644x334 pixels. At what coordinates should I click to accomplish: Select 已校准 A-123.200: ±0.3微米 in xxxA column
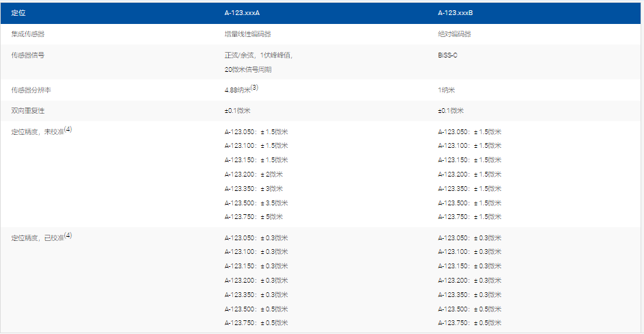[x=256, y=280]
